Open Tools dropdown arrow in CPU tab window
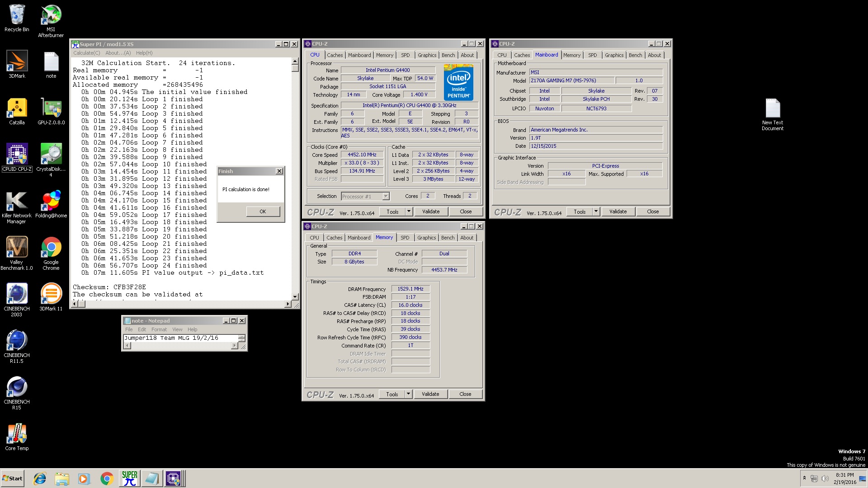 point(409,211)
